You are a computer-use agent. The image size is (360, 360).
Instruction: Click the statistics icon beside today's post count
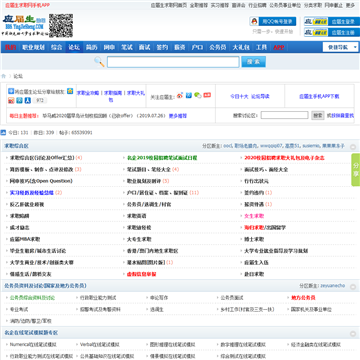3,133
